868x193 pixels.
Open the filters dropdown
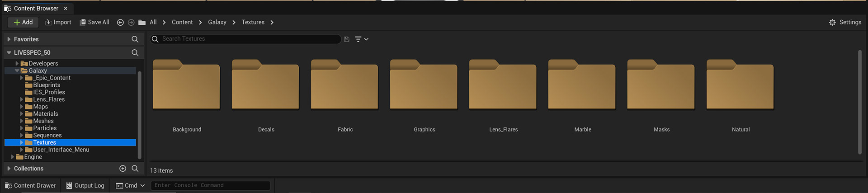pyautogui.click(x=361, y=39)
